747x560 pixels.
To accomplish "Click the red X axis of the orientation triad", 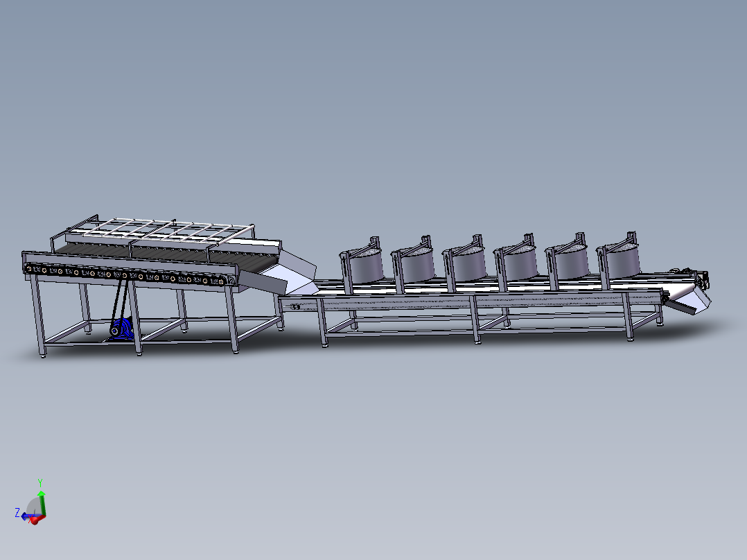I will coord(37,520).
